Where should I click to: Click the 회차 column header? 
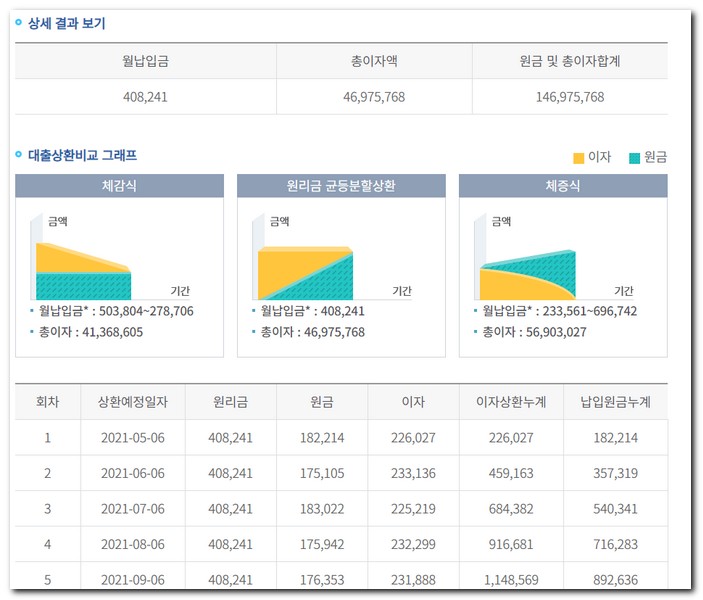tap(47, 402)
